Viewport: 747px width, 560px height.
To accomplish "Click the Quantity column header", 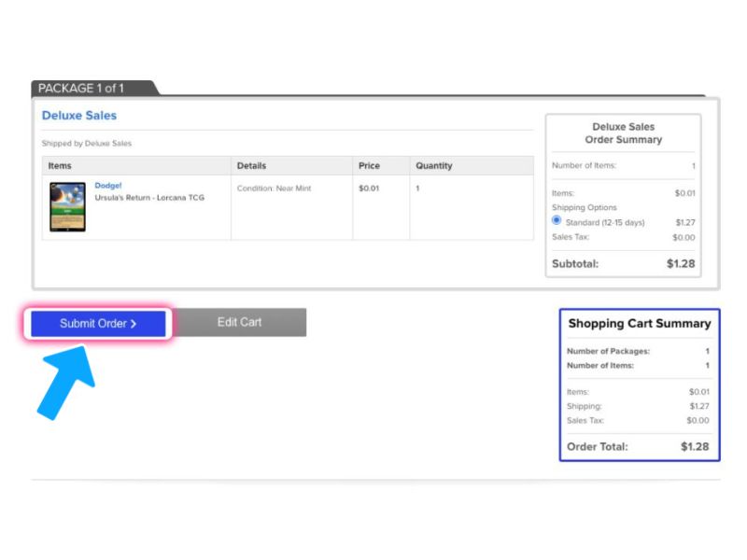I will pyautogui.click(x=433, y=166).
